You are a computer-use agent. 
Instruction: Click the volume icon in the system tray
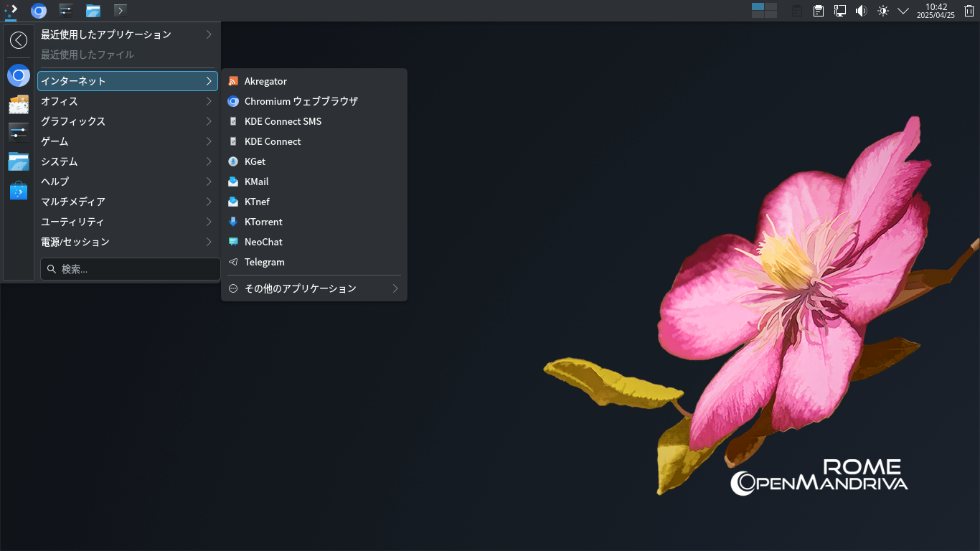tap(861, 11)
